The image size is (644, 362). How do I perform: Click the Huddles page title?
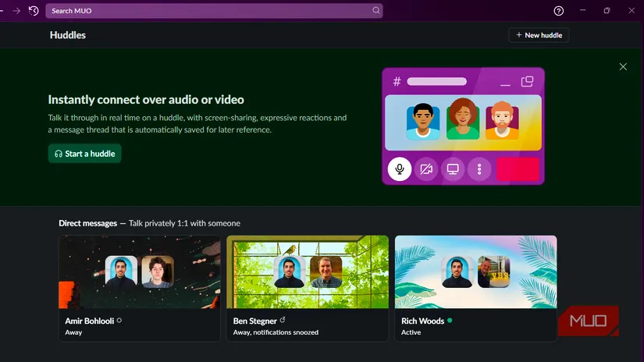pyautogui.click(x=68, y=35)
